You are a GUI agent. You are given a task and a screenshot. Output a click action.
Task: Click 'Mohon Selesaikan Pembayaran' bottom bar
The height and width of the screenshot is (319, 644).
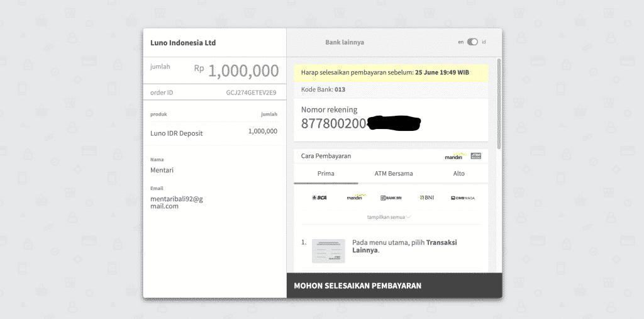click(x=394, y=286)
